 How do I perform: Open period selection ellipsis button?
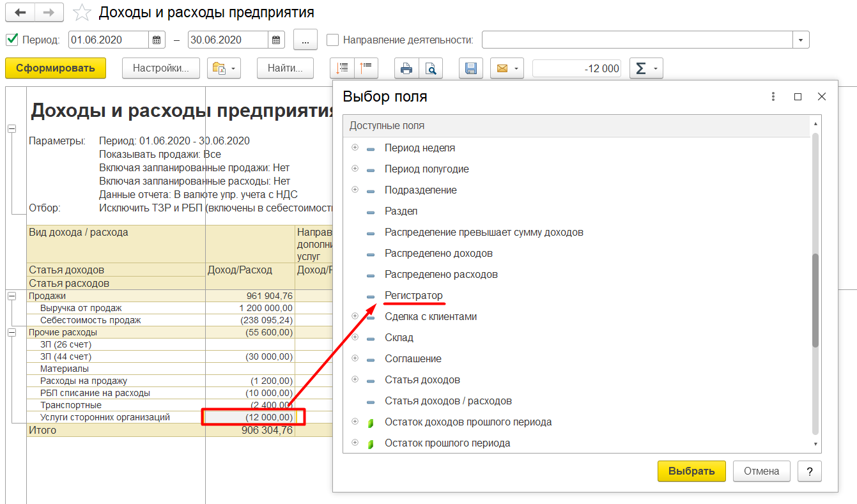305,40
